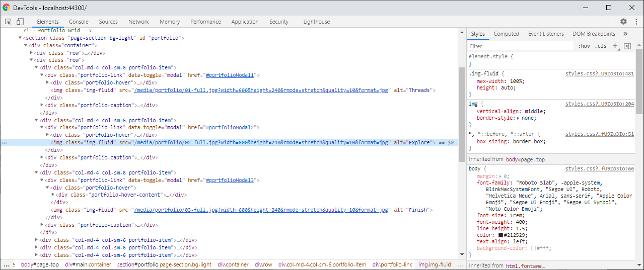644x270 pixels.
Task: Expand the first collapsed div class row
Action: pyautogui.click(x=31, y=53)
